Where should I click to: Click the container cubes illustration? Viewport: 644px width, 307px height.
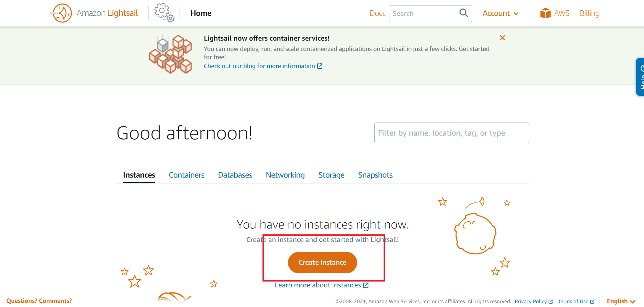(171, 54)
